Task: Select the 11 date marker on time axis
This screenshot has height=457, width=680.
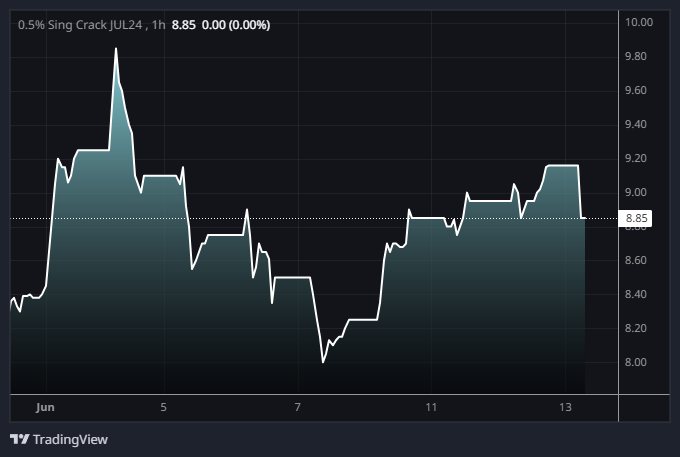Action: coord(431,407)
